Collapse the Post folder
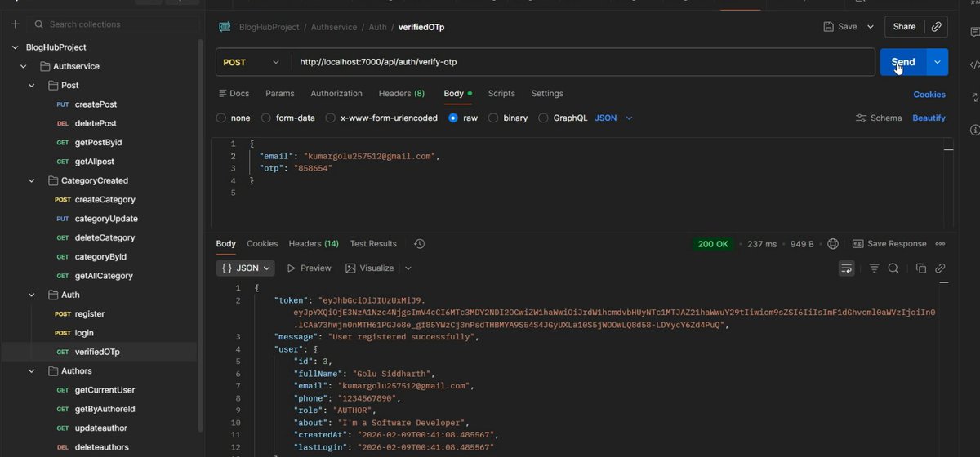 point(31,86)
